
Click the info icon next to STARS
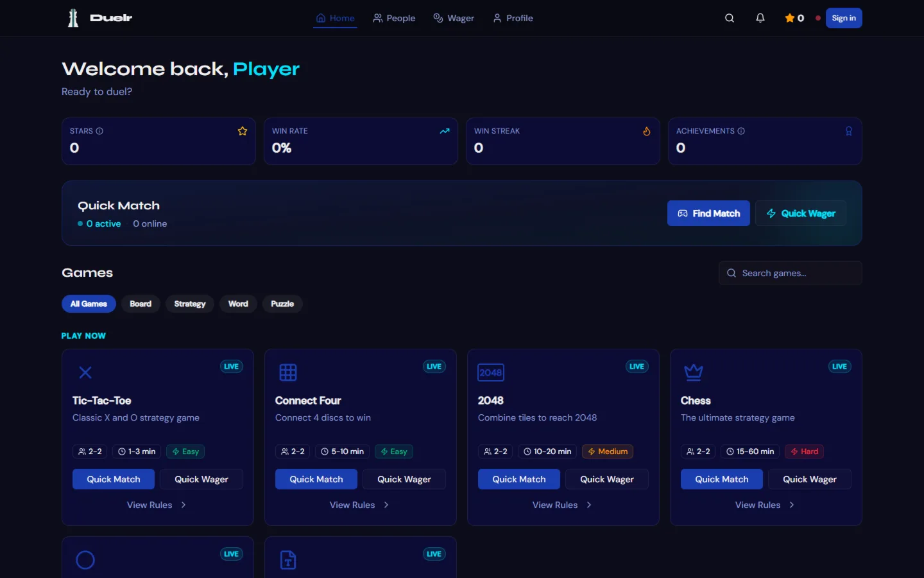coord(99,131)
